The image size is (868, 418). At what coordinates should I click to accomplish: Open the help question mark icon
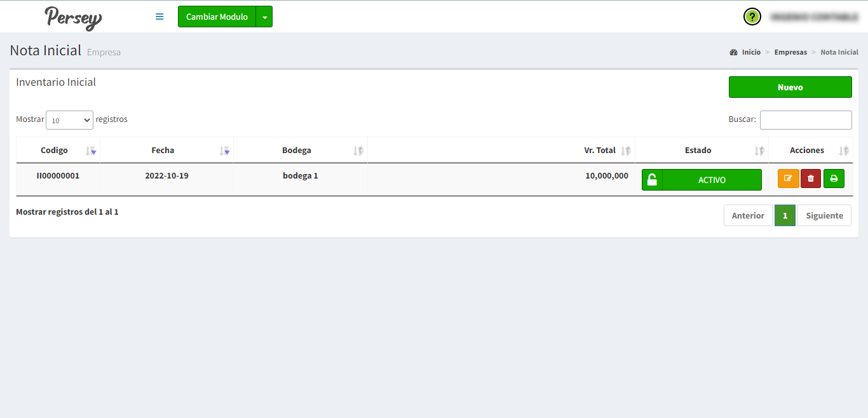(x=752, y=17)
